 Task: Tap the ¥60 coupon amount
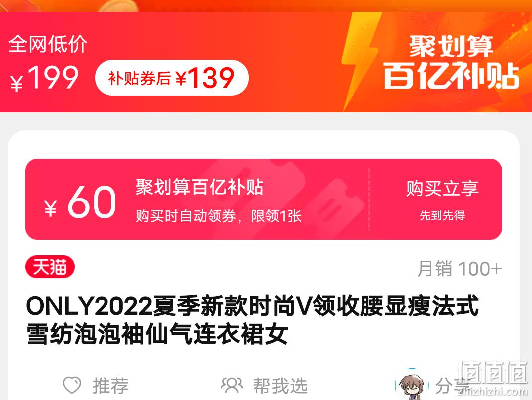pyautogui.click(x=80, y=202)
